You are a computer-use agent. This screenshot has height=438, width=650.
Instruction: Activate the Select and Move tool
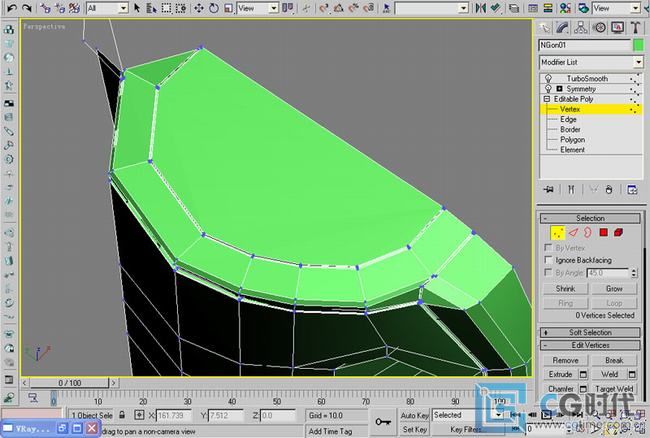click(199, 8)
